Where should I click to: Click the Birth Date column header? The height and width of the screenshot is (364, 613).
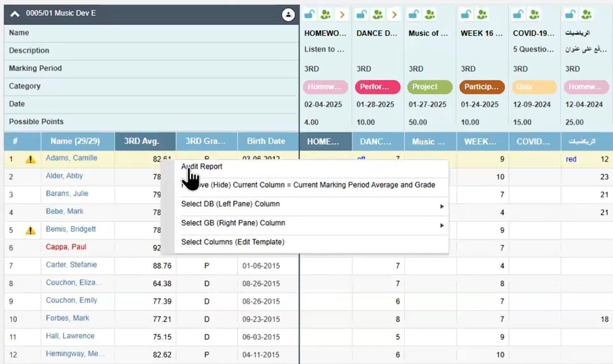click(268, 141)
